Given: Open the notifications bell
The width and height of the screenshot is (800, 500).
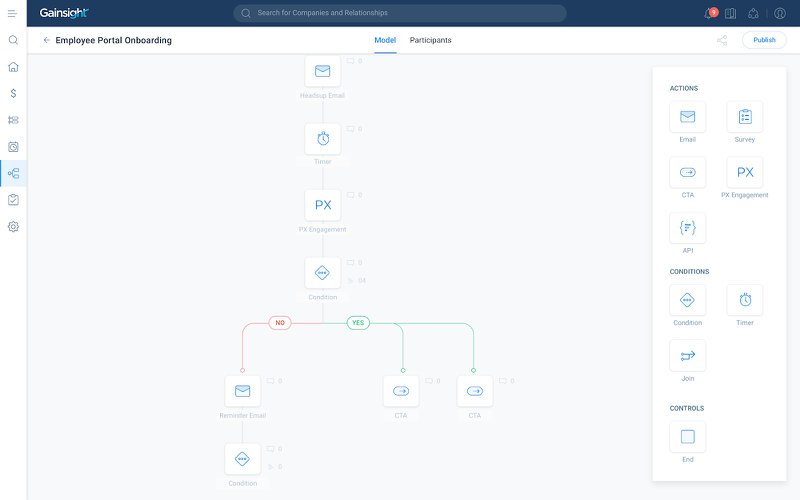Looking at the screenshot, I should tap(709, 14).
